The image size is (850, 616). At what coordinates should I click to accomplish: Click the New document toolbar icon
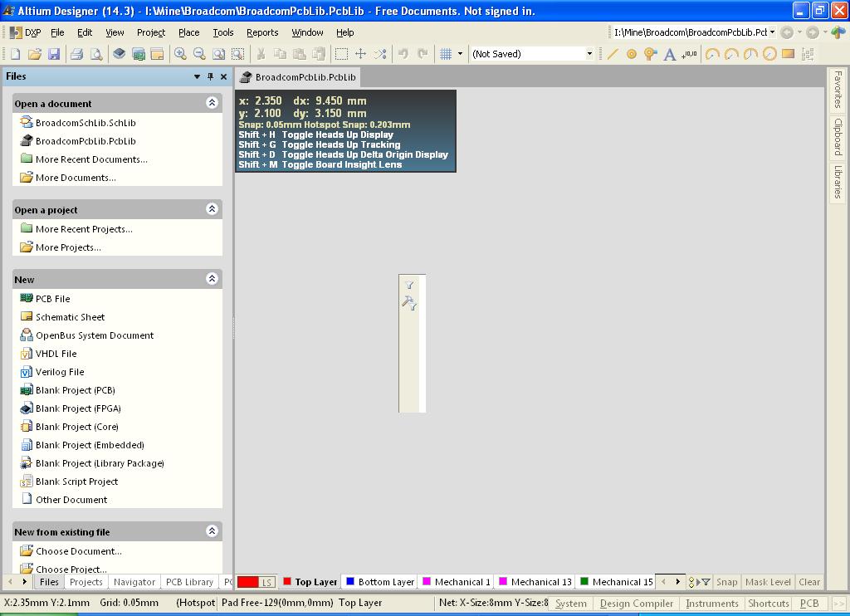tap(16, 54)
